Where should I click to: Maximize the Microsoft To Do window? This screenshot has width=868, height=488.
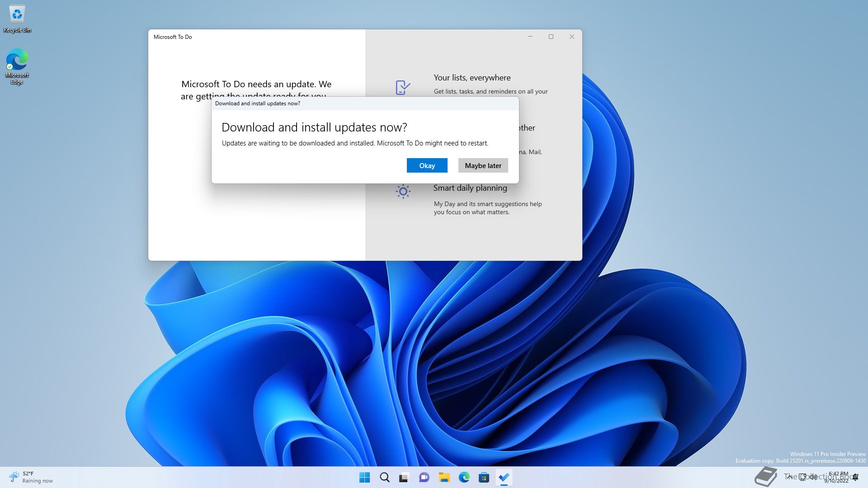click(x=551, y=37)
